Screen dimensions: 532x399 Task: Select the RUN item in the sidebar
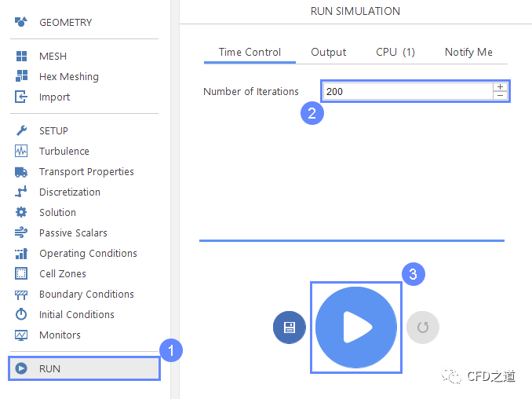point(84,368)
